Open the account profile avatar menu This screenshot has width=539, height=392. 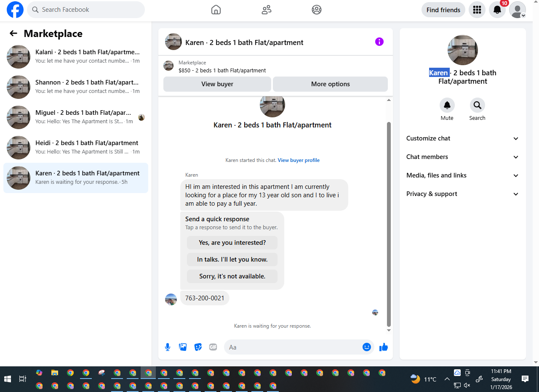pos(518,10)
